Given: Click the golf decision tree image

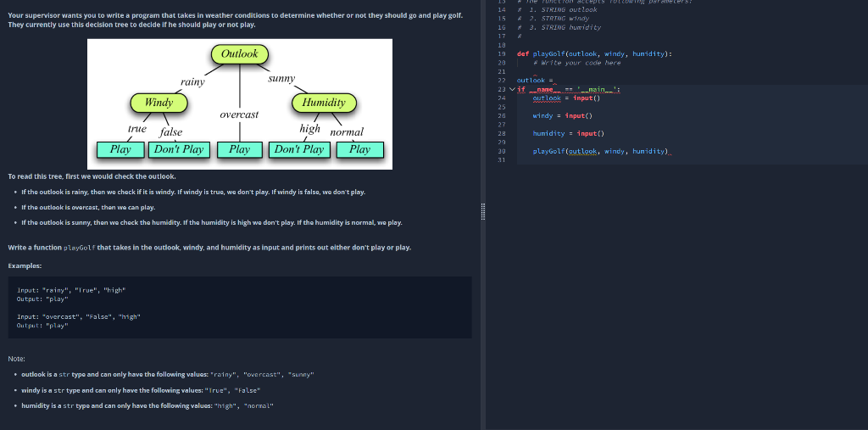Looking at the screenshot, I should 240,104.
